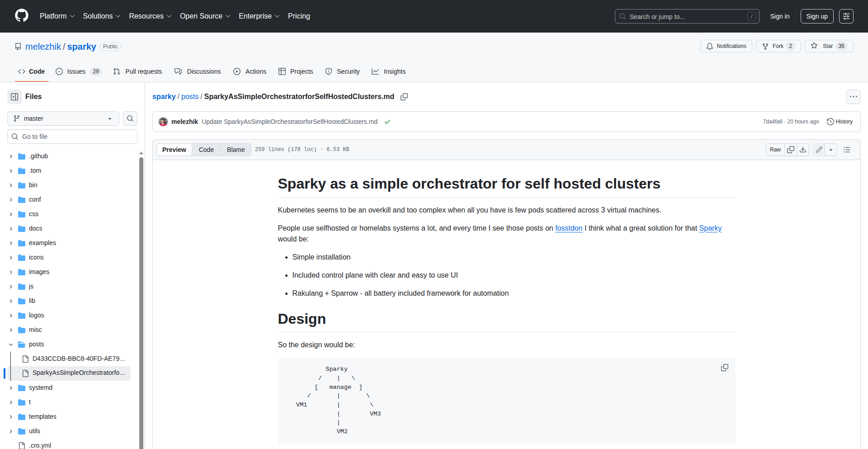
Task: Collapse the posts folder
Action: pyautogui.click(x=11, y=345)
